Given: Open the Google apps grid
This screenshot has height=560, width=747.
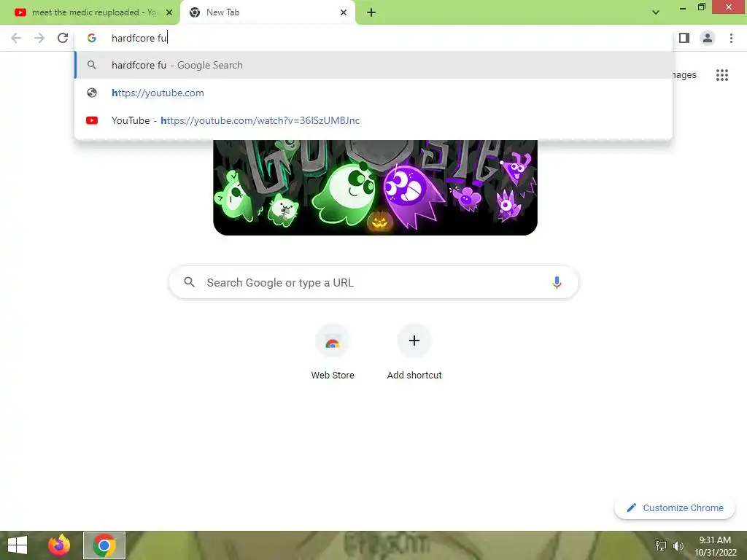Looking at the screenshot, I should (721, 75).
